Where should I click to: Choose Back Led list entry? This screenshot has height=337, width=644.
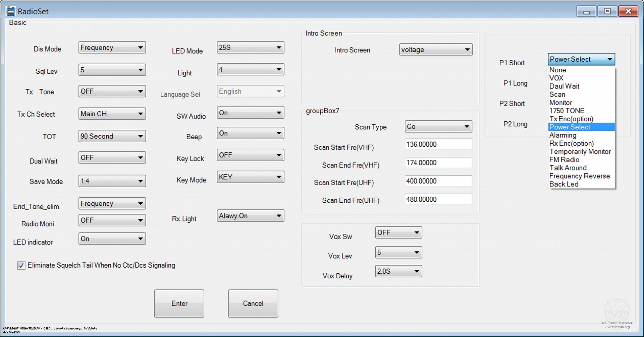(564, 184)
